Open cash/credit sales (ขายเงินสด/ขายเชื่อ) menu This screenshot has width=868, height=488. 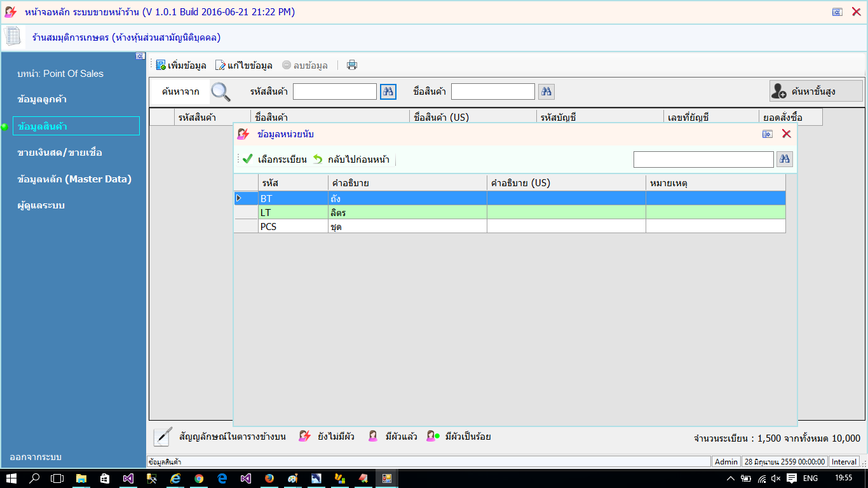coord(60,152)
